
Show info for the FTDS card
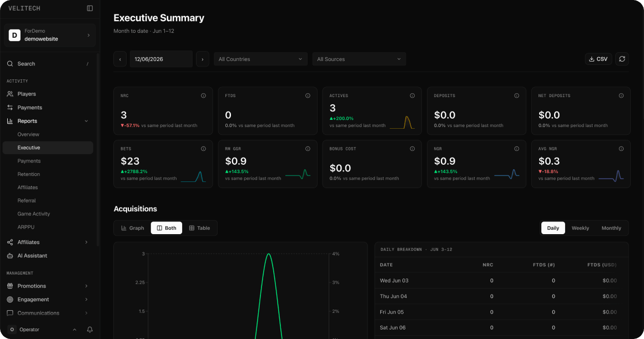point(308,95)
